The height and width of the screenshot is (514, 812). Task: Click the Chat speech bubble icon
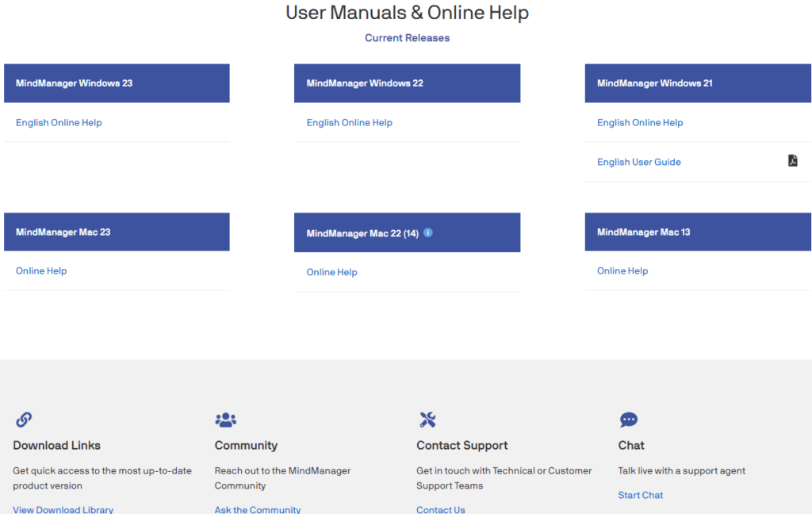point(629,419)
